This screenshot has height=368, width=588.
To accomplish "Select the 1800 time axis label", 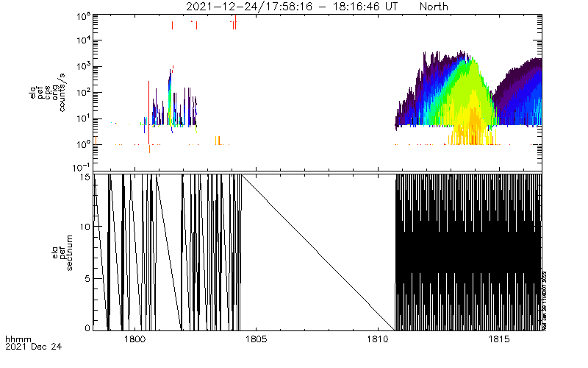I will pyautogui.click(x=135, y=339).
